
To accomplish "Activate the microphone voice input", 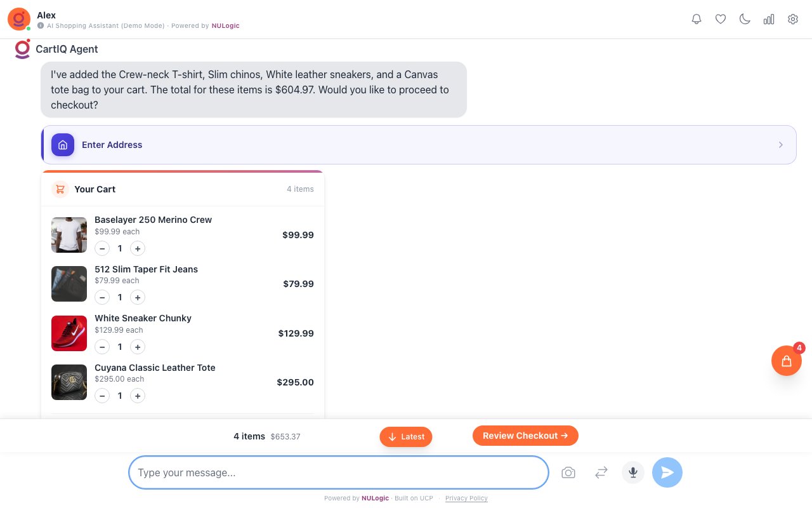I will pos(633,472).
